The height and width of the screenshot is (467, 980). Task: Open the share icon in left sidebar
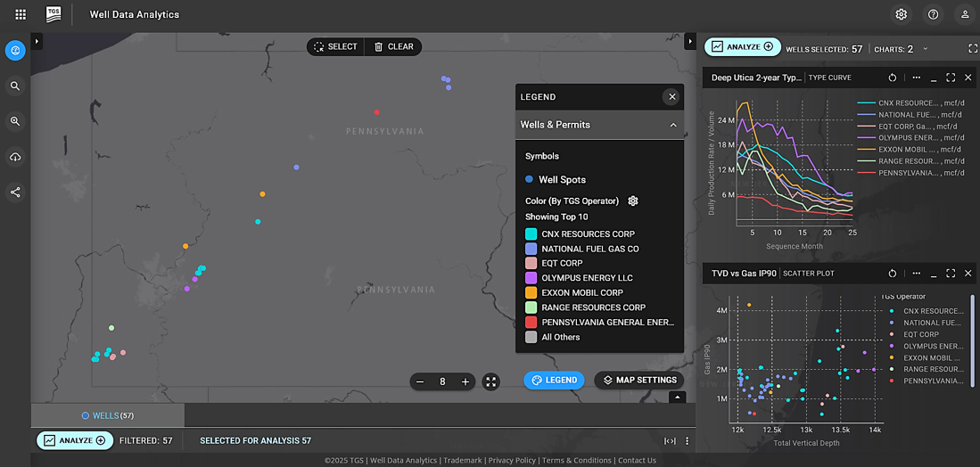pyautogui.click(x=16, y=193)
